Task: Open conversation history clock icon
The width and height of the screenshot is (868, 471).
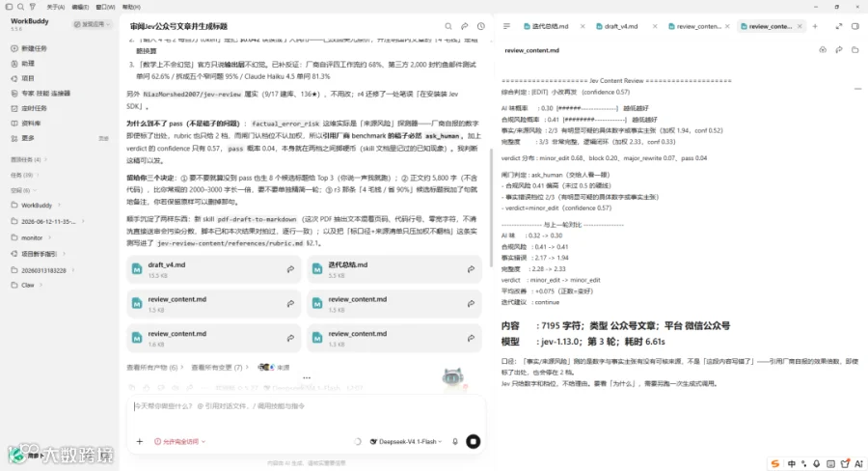Action: [x=481, y=26]
